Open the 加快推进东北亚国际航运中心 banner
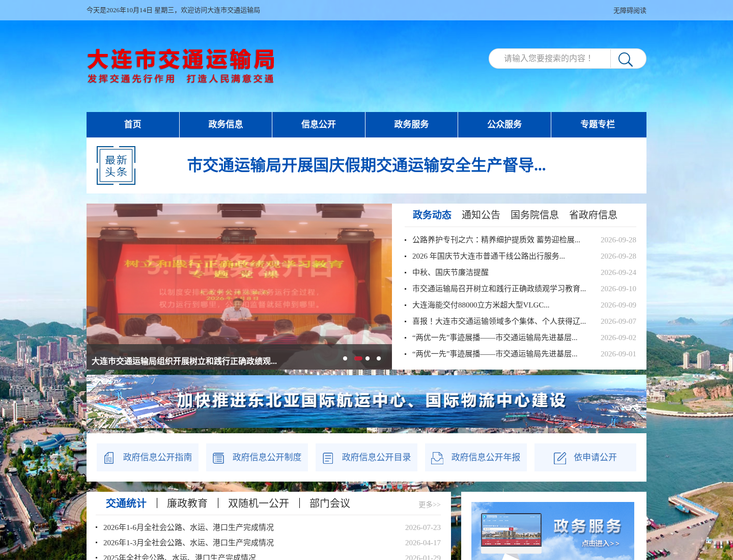 (366, 402)
